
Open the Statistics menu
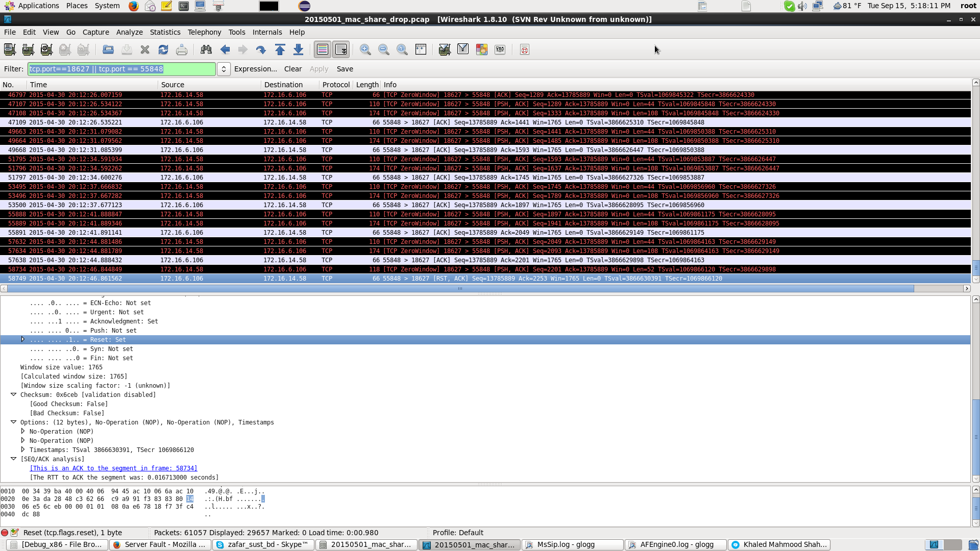coord(165,32)
